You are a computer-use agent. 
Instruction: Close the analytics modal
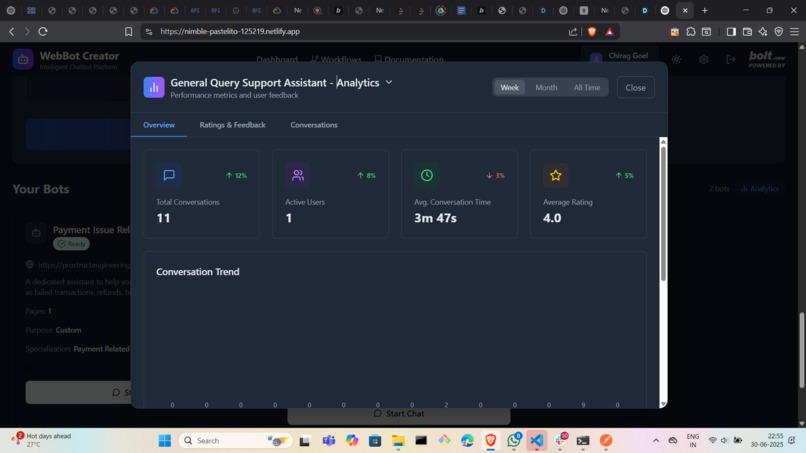[635, 87]
